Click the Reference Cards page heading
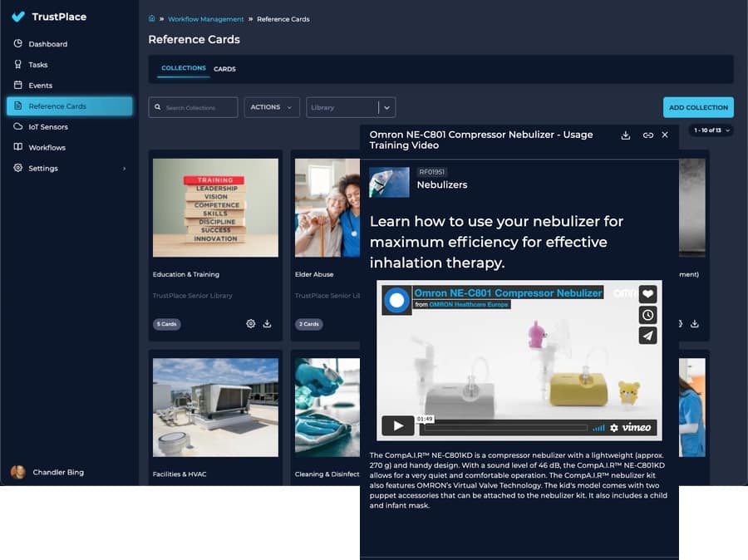This screenshot has width=748, height=560. click(x=194, y=40)
